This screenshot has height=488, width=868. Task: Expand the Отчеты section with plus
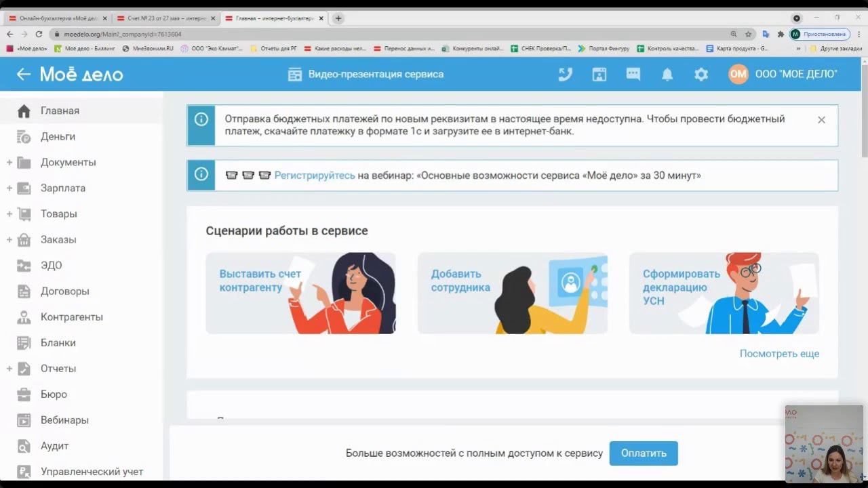(x=9, y=369)
